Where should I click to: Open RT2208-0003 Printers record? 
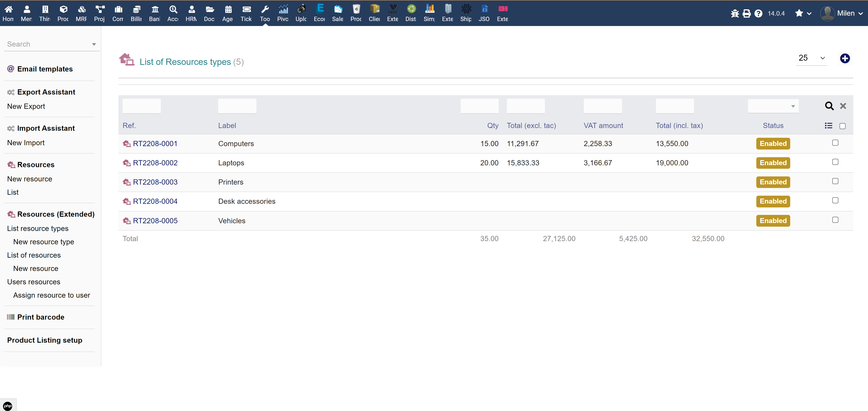[155, 182]
